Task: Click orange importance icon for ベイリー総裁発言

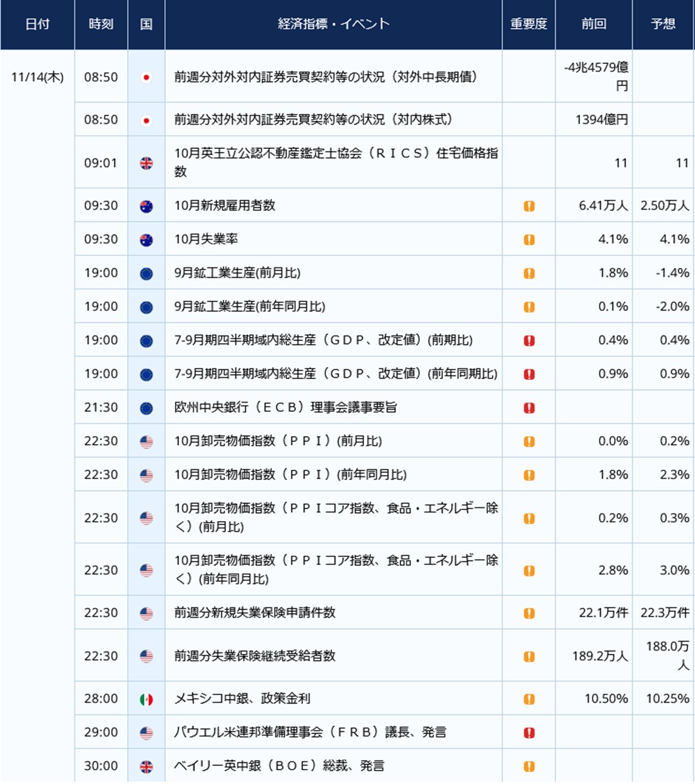Action: (529, 766)
